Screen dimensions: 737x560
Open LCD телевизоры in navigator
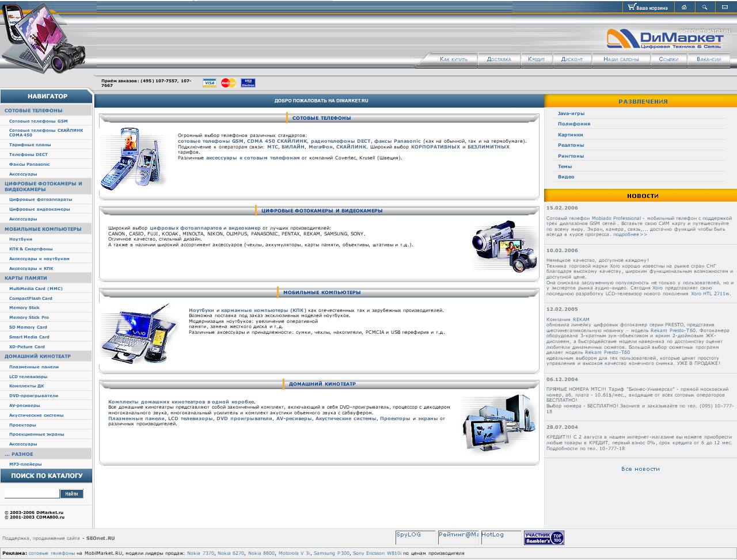coord(28,377)
